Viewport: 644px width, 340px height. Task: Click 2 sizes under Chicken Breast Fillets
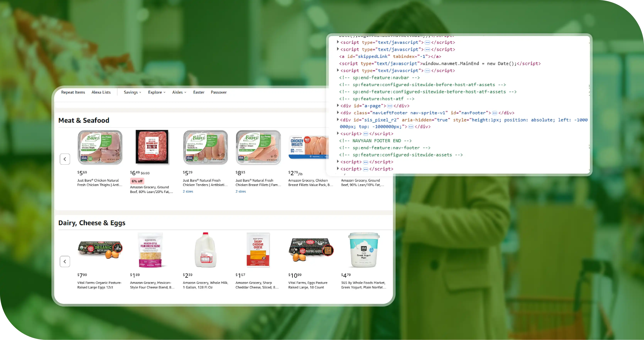coord(241,191)
